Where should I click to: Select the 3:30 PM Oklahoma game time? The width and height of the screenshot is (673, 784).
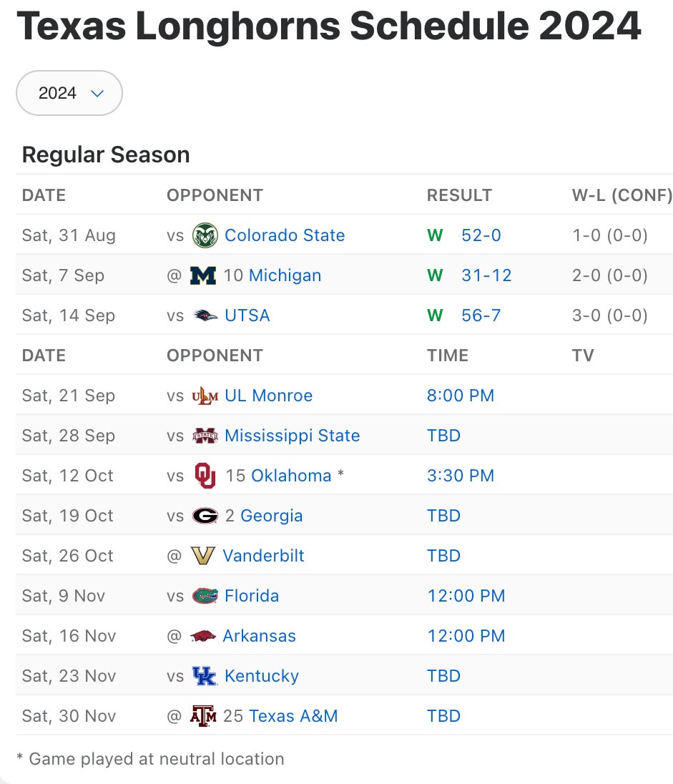tap(461, 476)
